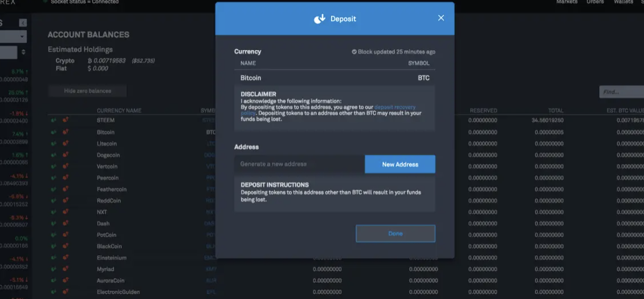Screen dimensions: 644x299
Task: Click the withdraw icon for STEEM
Action: pos(65,120)
